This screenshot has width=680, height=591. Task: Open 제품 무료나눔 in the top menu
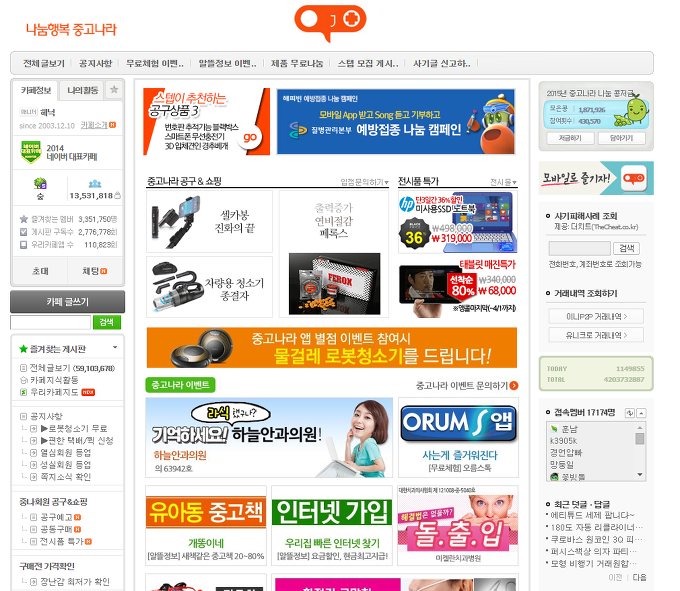click(297, 63)
